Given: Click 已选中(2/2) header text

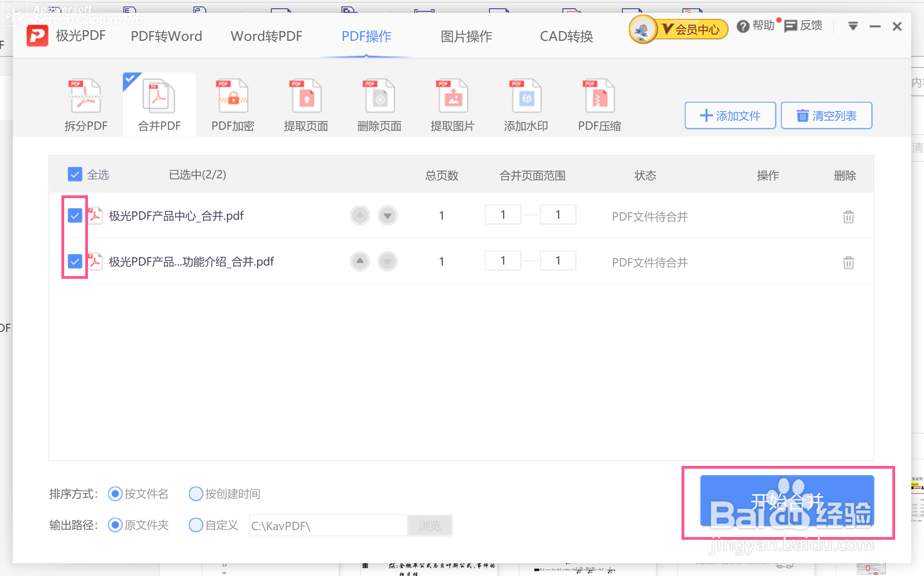Looking at the screenshot, I should (198, 175).
